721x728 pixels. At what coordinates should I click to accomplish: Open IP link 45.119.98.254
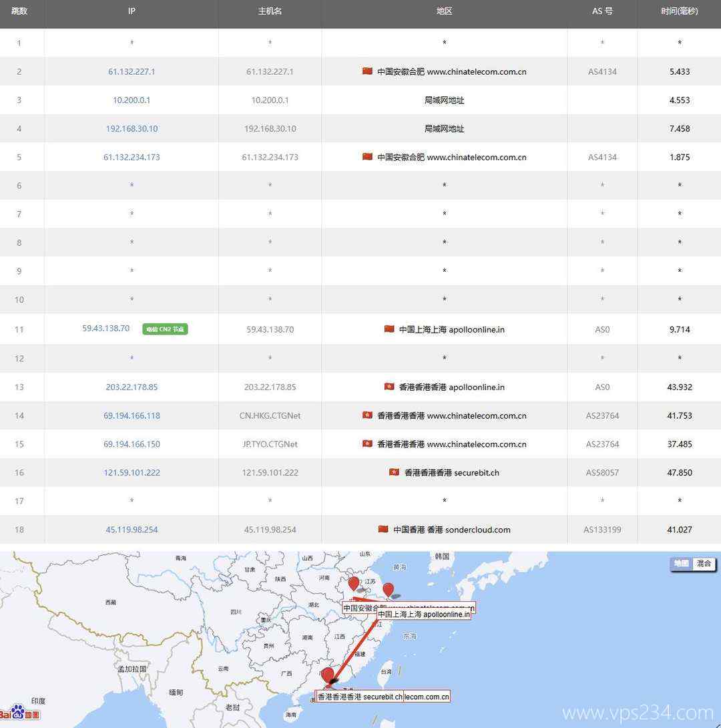[x=132, y=530]
